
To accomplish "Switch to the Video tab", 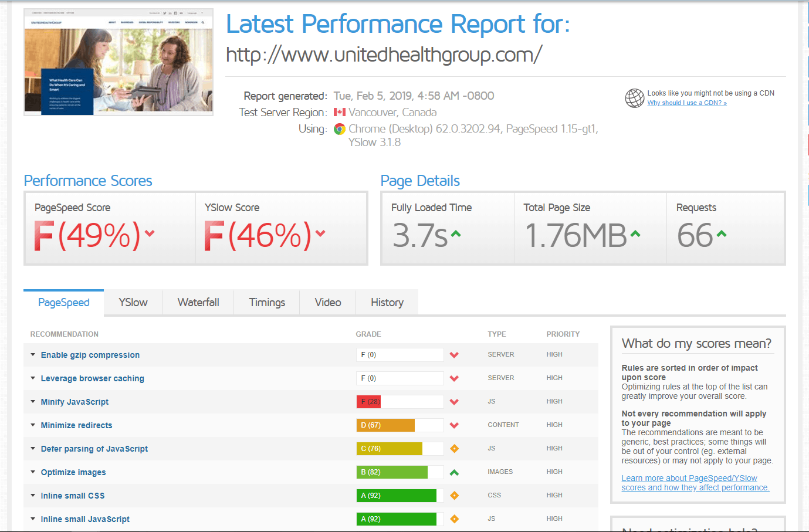I will [328, 303].
